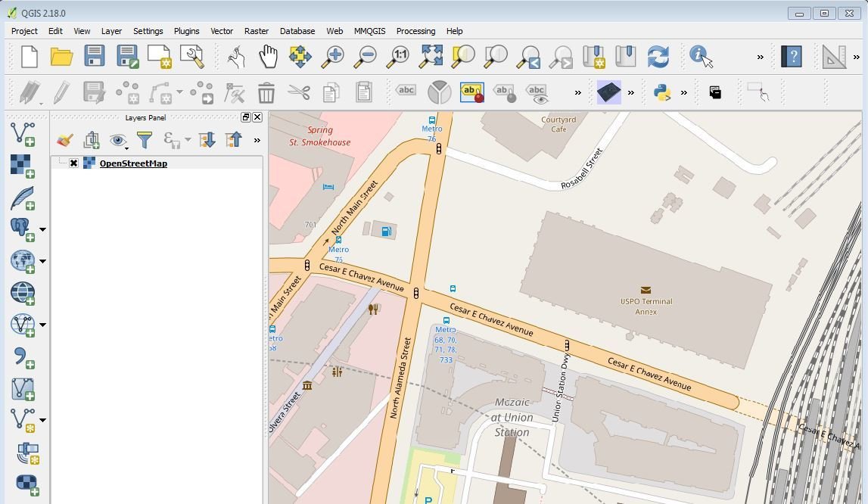Toggle the highlighted dark plugin map icon

[x=609, y=92]
